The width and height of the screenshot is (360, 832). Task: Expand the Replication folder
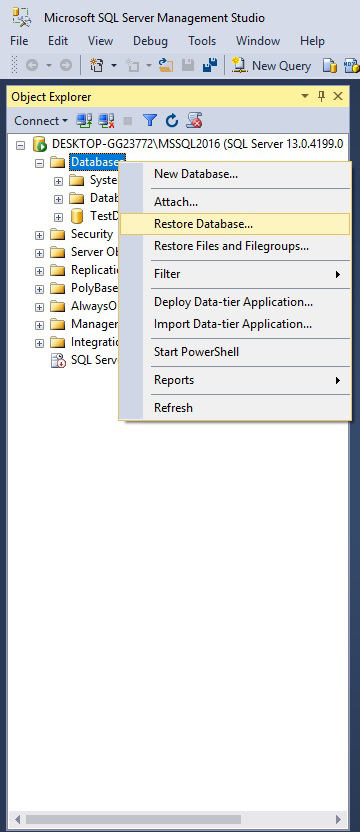[39, 271]
